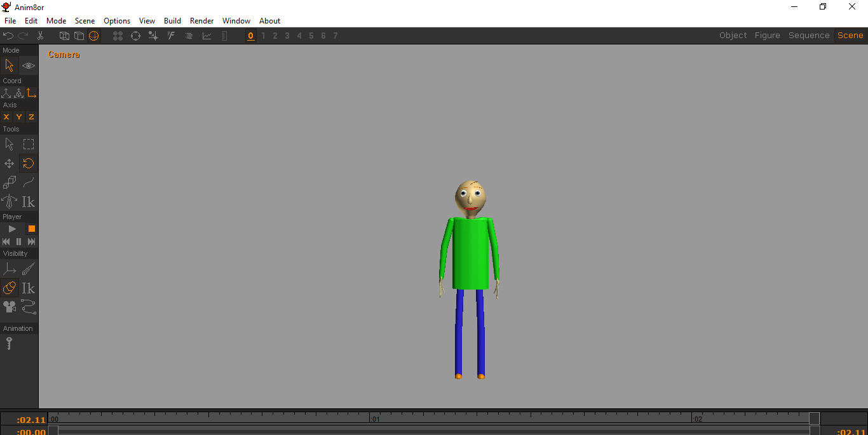Select the Move tool in Tools panel

click(9, 163)
